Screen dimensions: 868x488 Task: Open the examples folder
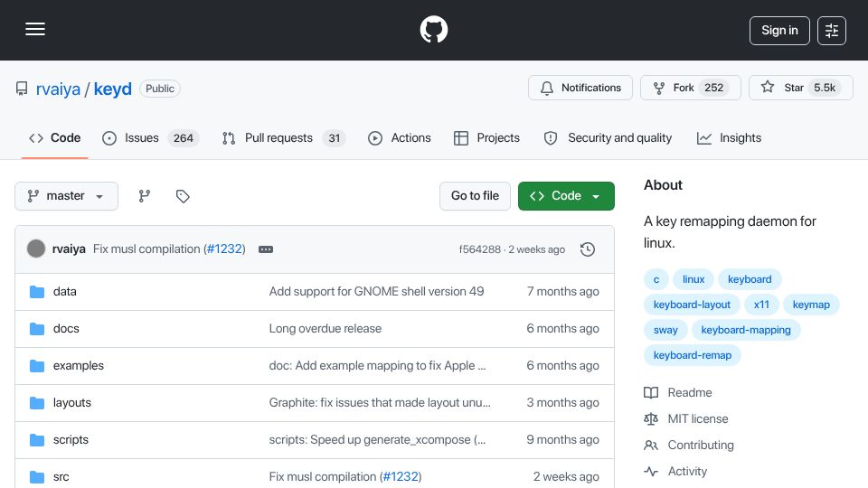(x=79, y=366)
